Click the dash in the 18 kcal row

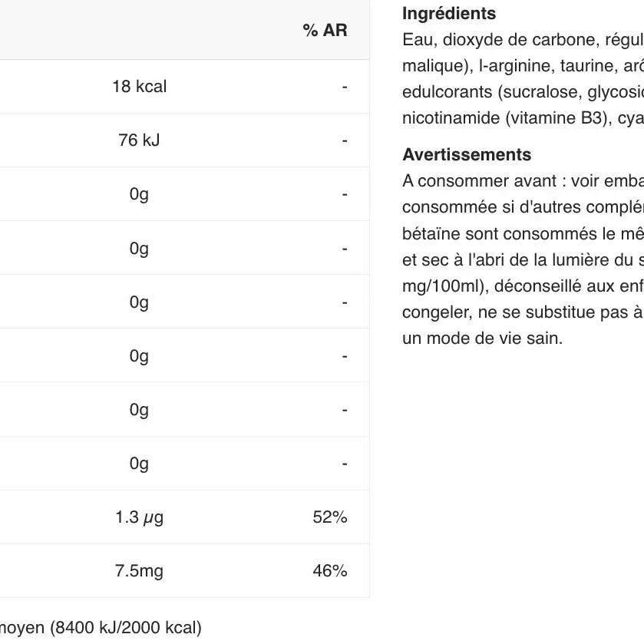click(x=345, y=87)
